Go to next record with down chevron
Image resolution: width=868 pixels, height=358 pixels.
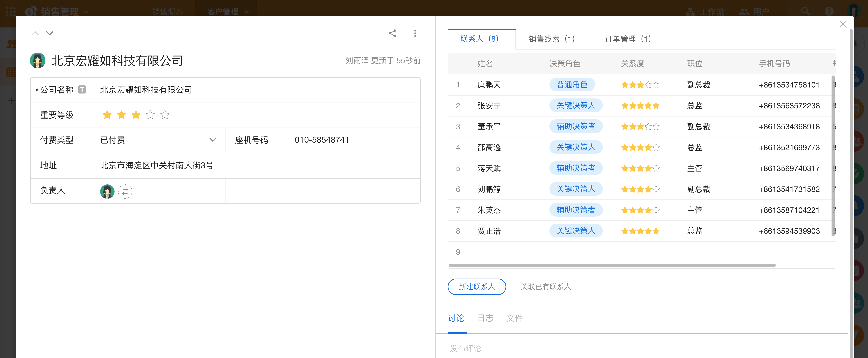coord(49,33)
